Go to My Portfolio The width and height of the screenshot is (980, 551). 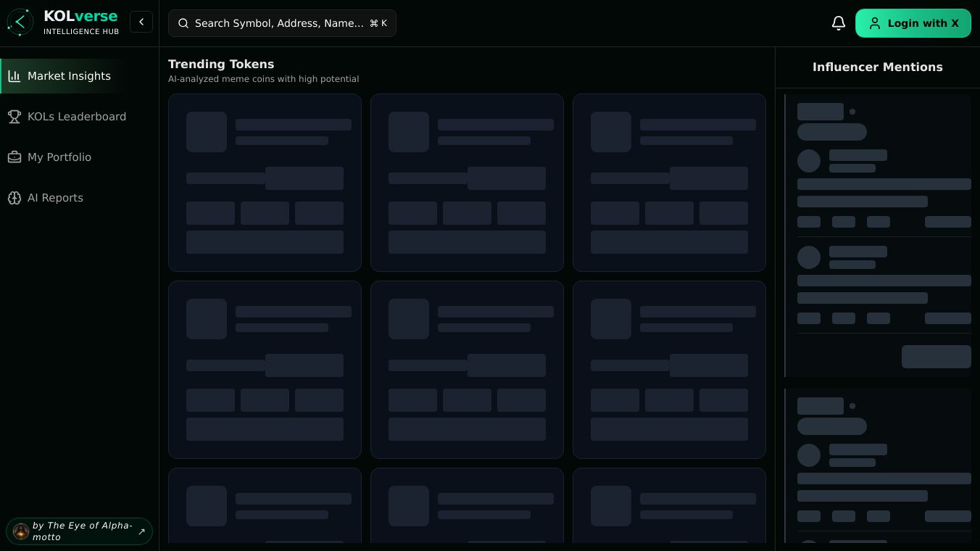79,157
